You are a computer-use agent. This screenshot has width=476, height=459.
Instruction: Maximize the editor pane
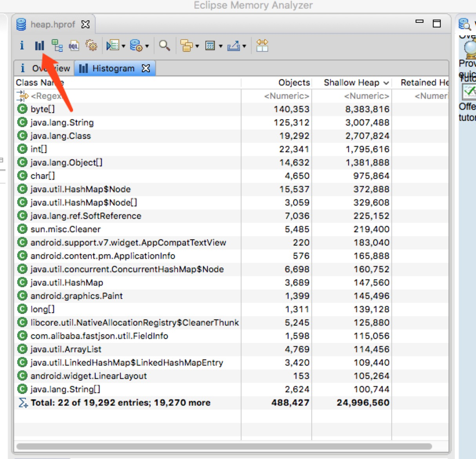437,24
